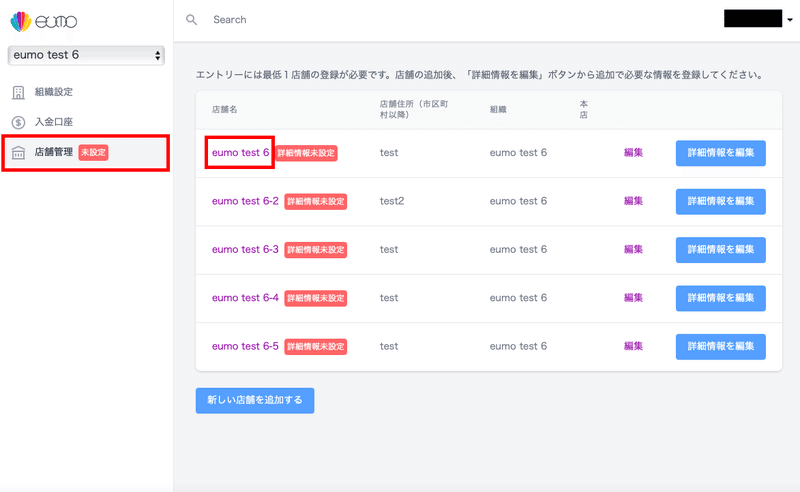The image size is (800, 492).
Task: Click 詳細情報を編集 for eumo test 6-5
Action: tap(721, 347)
